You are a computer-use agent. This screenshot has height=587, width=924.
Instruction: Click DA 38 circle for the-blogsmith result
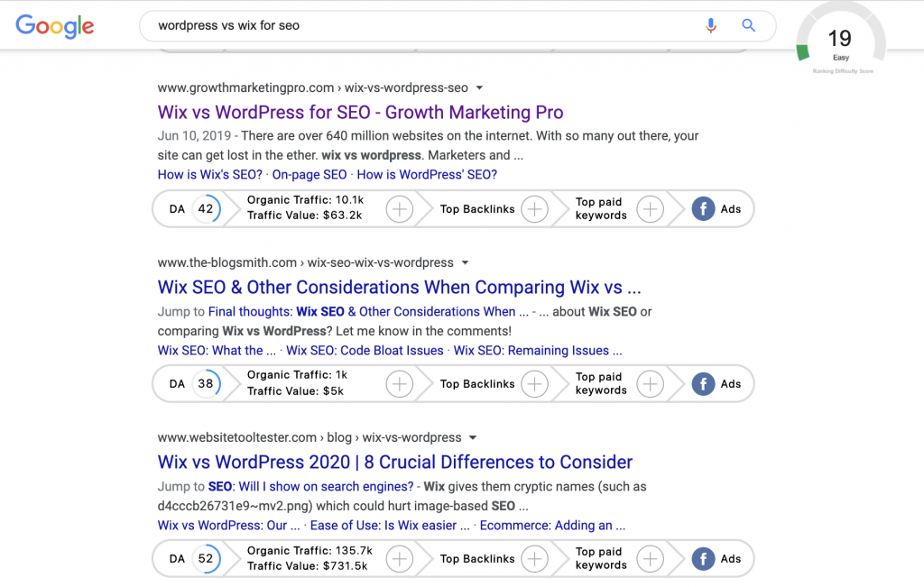coord(206,384)
